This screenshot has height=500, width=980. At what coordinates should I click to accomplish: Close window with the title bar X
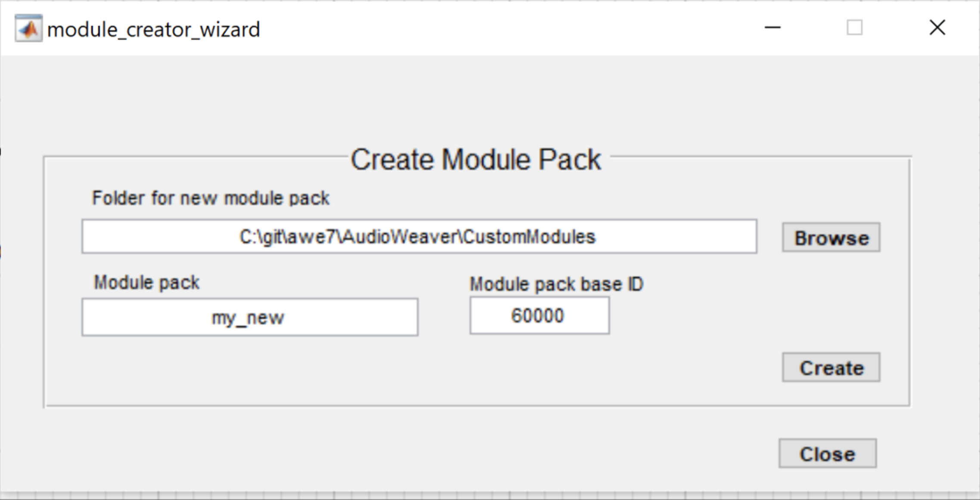[x=937, y=28]
